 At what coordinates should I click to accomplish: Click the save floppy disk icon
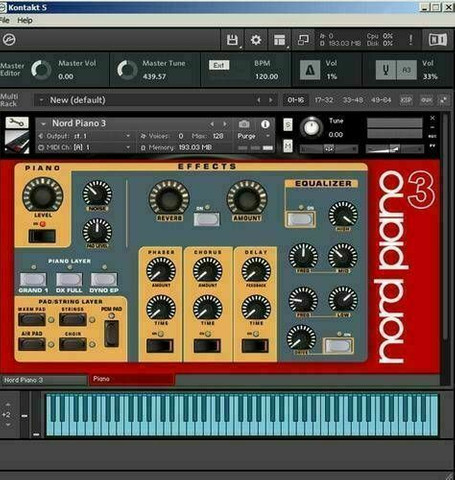click(232, 40)
